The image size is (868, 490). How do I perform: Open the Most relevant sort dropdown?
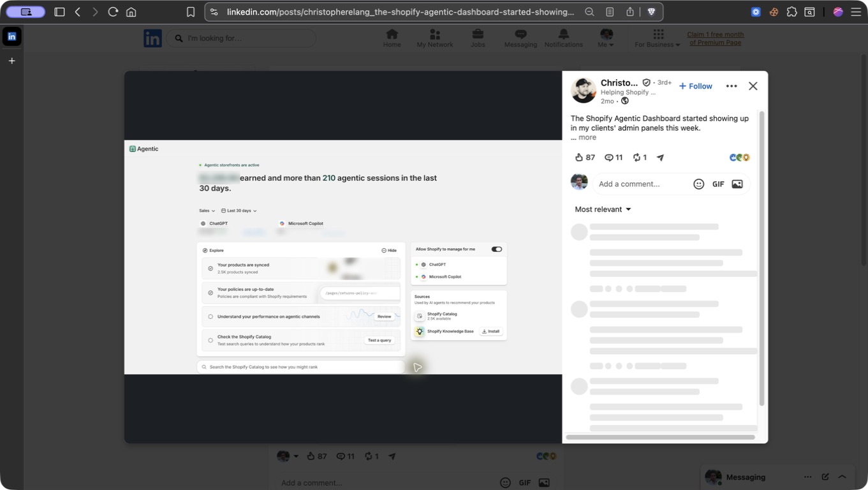(603, 209)
